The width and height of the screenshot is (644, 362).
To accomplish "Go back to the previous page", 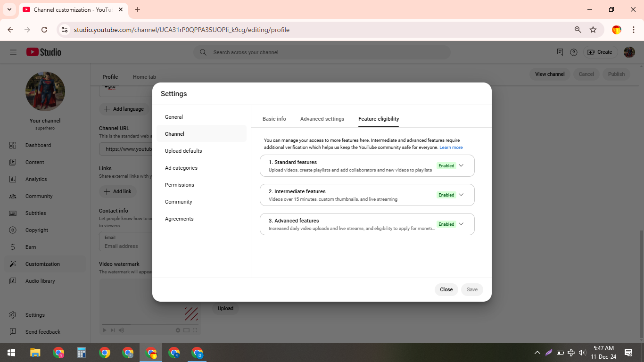I will pyautogui.click(x=10, y=30).
